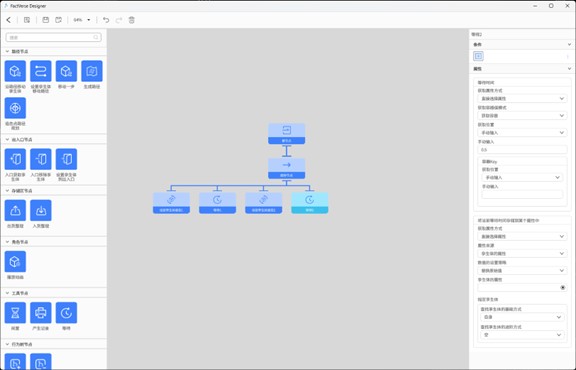Screen dimensions: 576x370
Task: Select the hourglass 闲置 tool node
Action: [15, 313]
